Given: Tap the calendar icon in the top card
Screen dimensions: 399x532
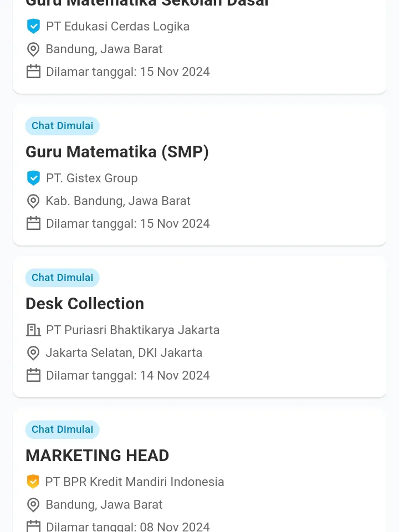Looking at the screenshot, I should click(x=33, y=71).
